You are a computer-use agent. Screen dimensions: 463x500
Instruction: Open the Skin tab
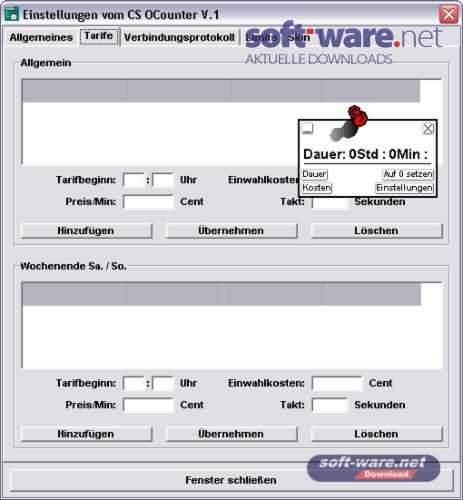click(x=299, y=37)
